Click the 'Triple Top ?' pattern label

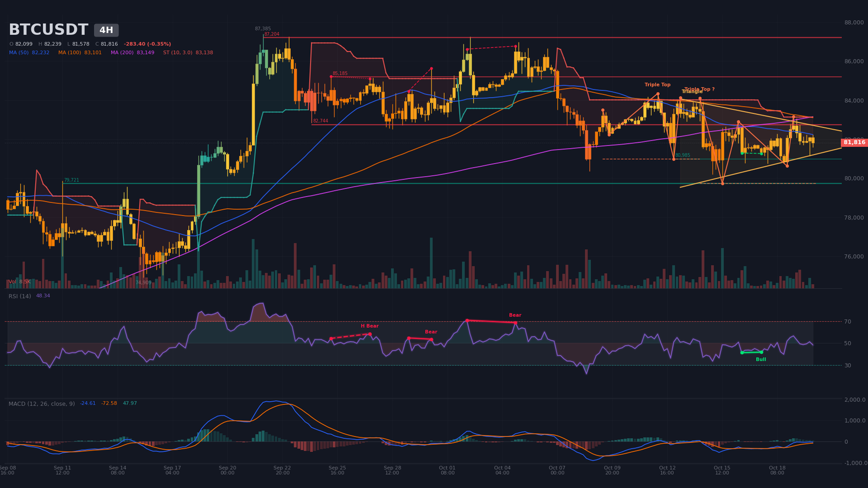700,89
